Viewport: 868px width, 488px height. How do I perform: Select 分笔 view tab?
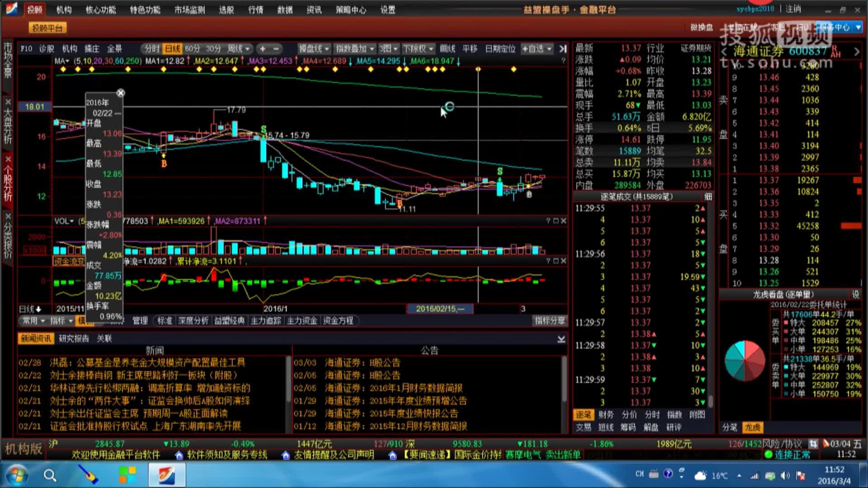729,427
